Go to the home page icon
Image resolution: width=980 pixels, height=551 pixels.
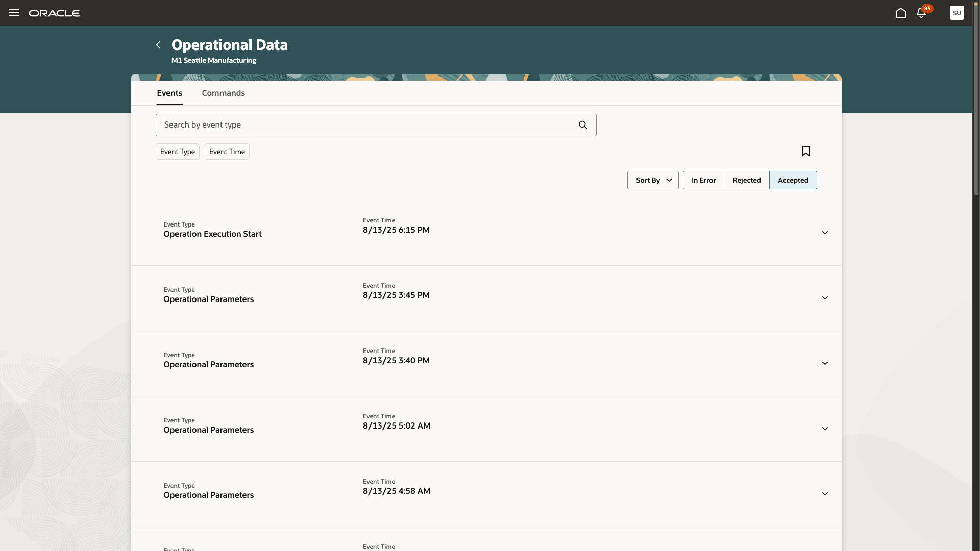(x=901, y=13)
